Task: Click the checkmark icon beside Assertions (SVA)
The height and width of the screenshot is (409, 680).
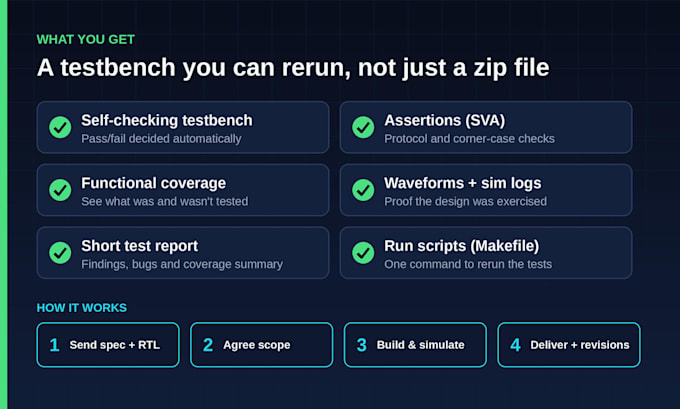Action: coord(363,127)
